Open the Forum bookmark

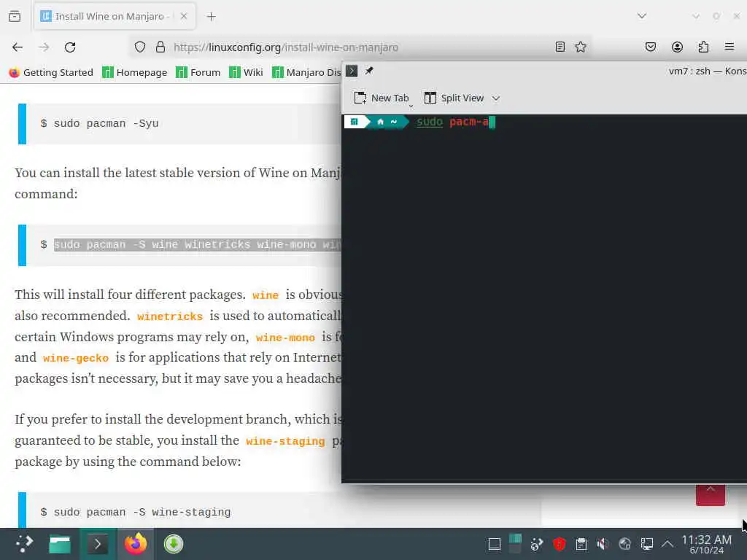click(198, 72)
